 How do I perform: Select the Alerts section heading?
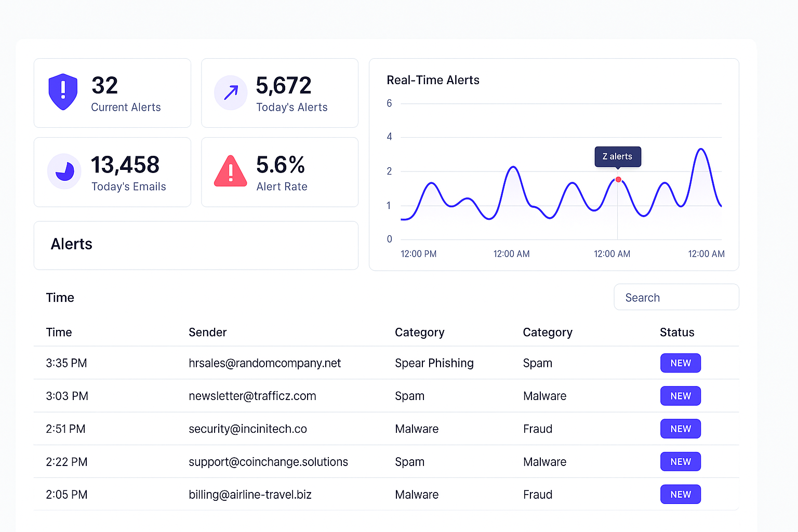tap(72, 244)
